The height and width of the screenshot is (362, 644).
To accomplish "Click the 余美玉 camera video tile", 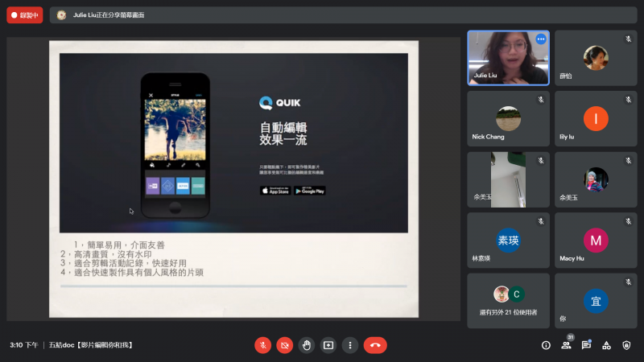I will point(508,179).
